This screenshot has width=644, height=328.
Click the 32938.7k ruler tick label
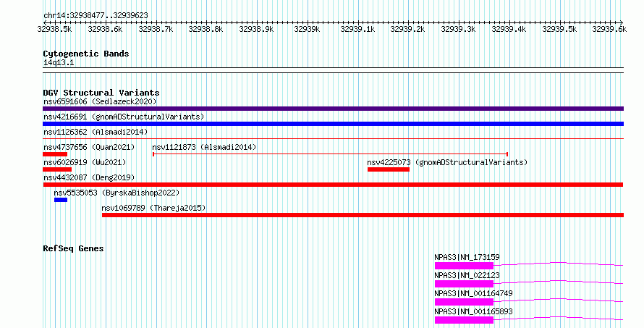point(156,30)
